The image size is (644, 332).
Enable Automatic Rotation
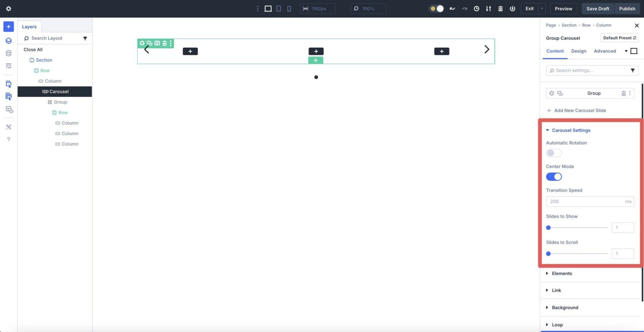(x=553, y=153)
